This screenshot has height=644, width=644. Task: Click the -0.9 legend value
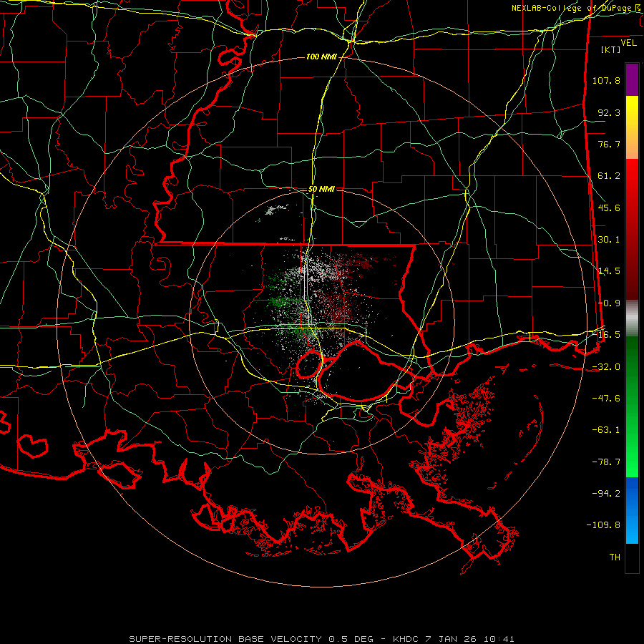coord(609,303)
